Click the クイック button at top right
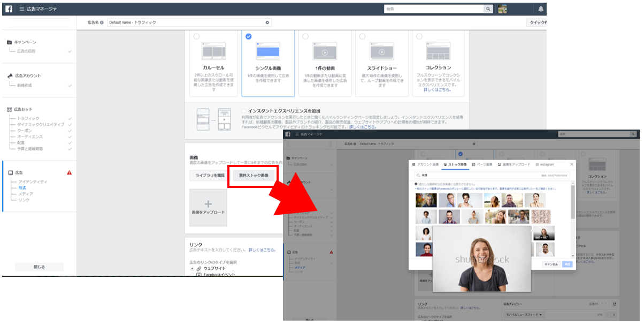644x325 pixels. click(537, 22)
